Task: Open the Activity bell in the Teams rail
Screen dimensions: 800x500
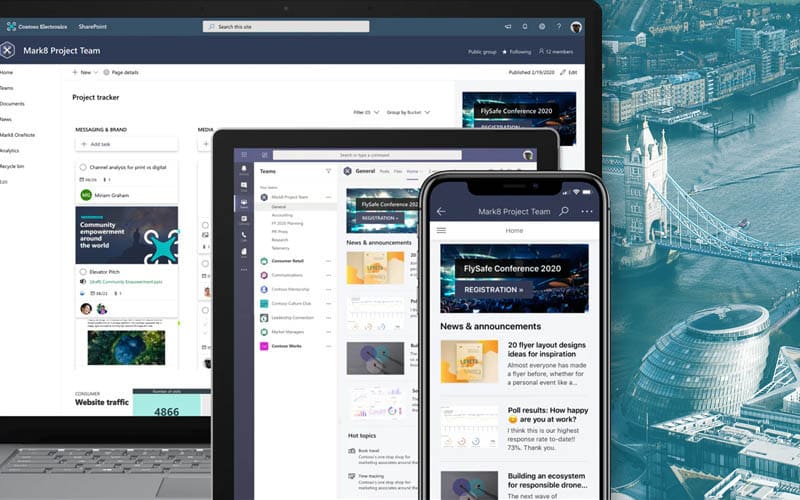Action: 244,170
